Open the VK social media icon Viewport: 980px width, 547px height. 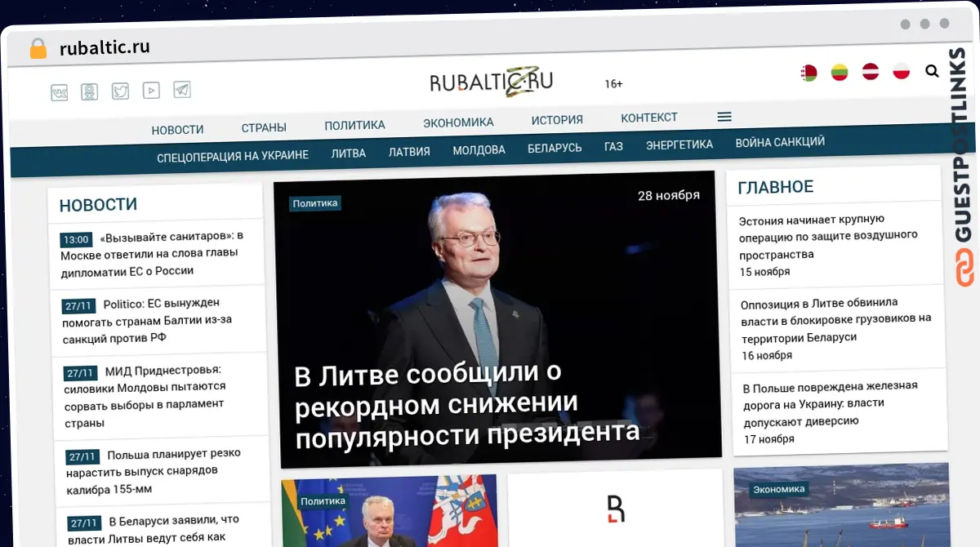pyautogui.click(x=60, y=92)
